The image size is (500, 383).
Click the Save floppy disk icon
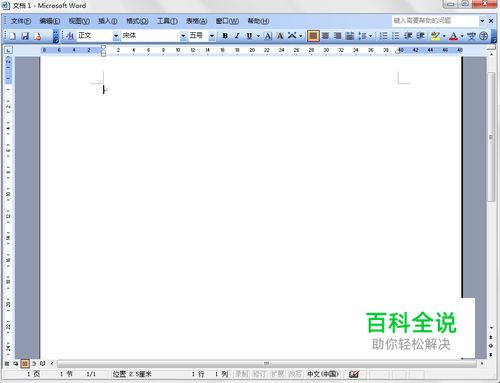pos(25,36)
